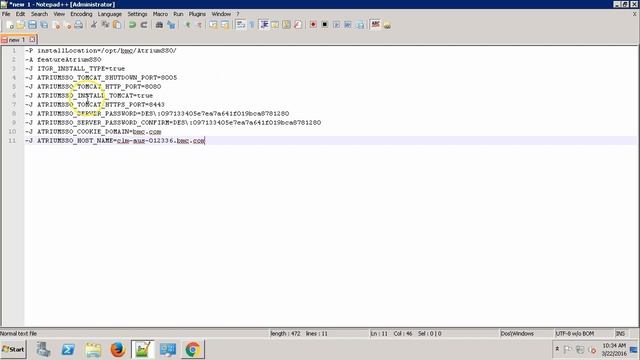
Task: Open the Window menu
Action: pyautogui.click(x=221, y=14)
